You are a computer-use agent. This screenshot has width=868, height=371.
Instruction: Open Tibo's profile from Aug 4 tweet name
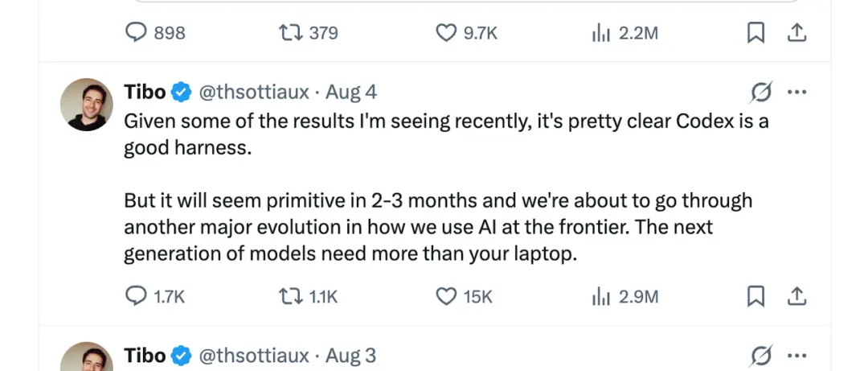point(145,92)
